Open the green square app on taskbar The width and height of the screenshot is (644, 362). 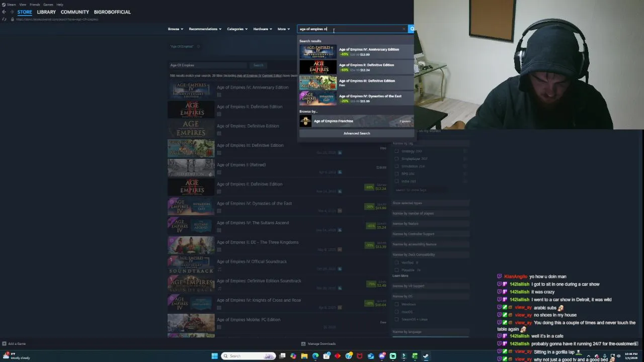coord(393,356)
